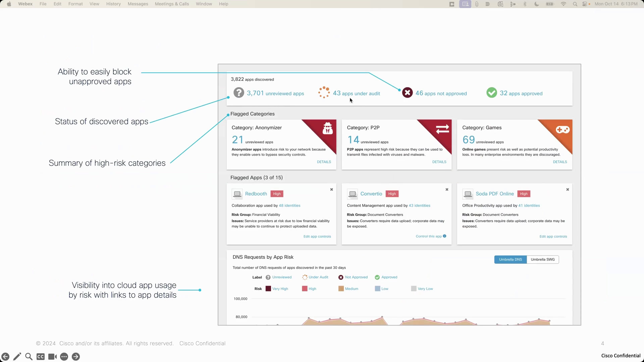Click the previous slide arrow icon
644x362 pixels.
pos(5,357)
